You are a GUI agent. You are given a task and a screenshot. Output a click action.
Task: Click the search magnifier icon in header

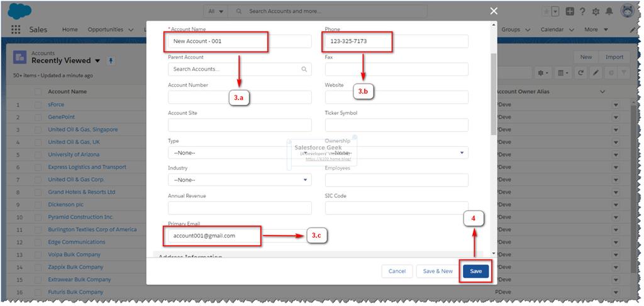(238, 11)
